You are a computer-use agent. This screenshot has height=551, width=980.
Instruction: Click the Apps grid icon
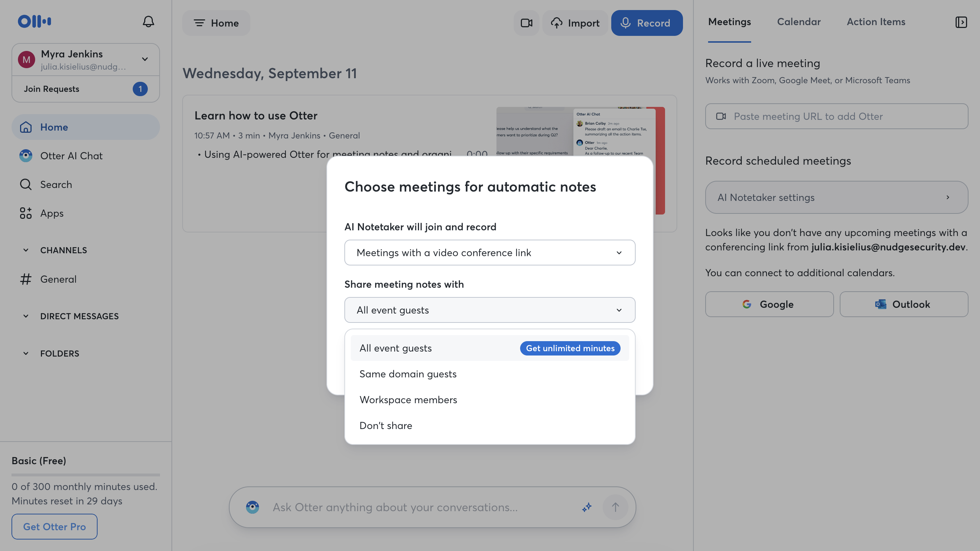26,213
